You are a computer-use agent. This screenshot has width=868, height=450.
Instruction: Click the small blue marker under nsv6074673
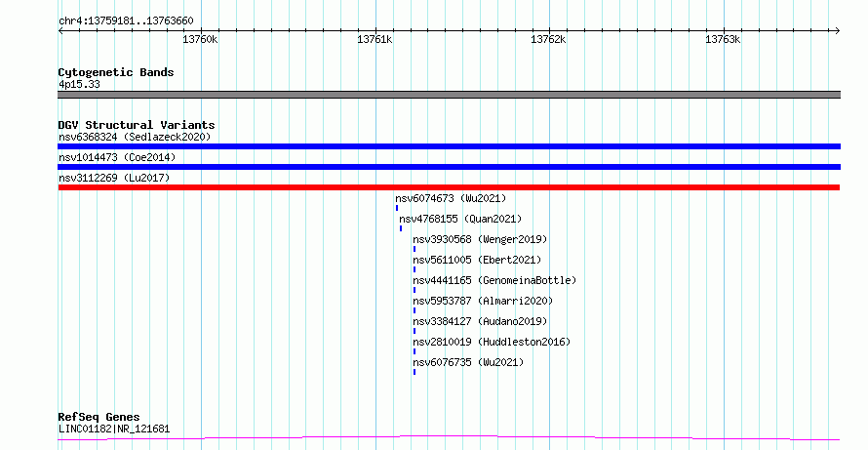(x=397, y=208)
